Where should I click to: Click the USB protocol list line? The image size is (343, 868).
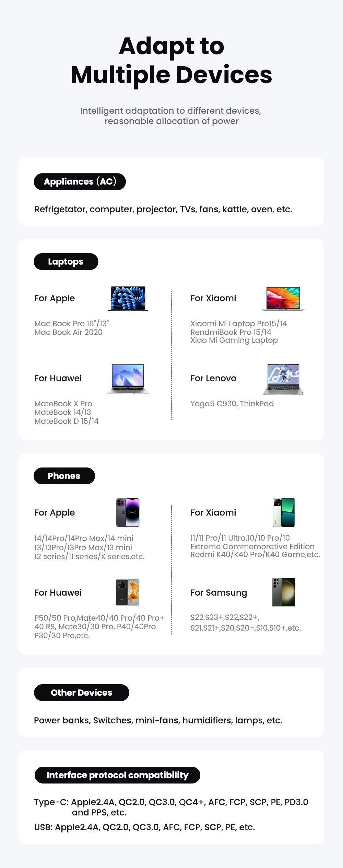(144, 827)
